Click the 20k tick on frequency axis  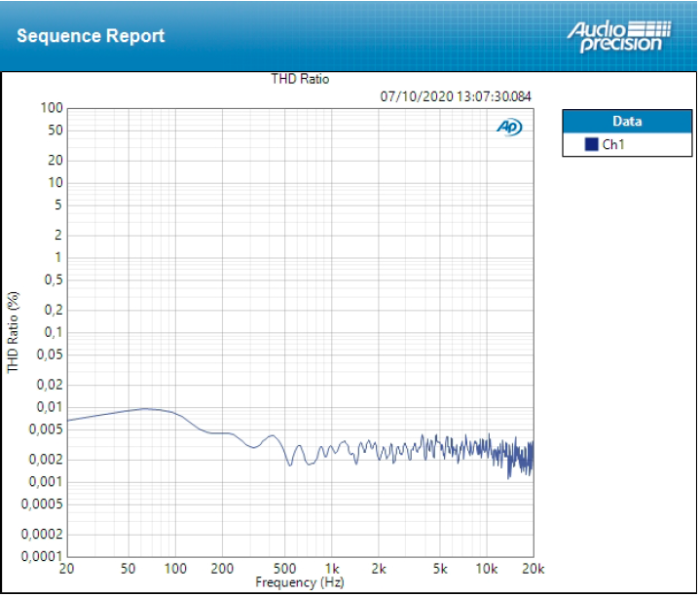533,569
